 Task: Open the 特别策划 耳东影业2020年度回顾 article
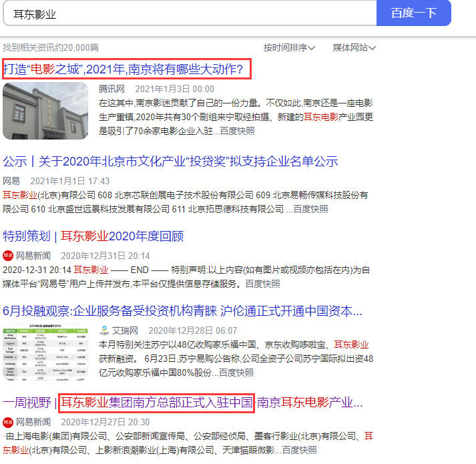click(93, 236)
